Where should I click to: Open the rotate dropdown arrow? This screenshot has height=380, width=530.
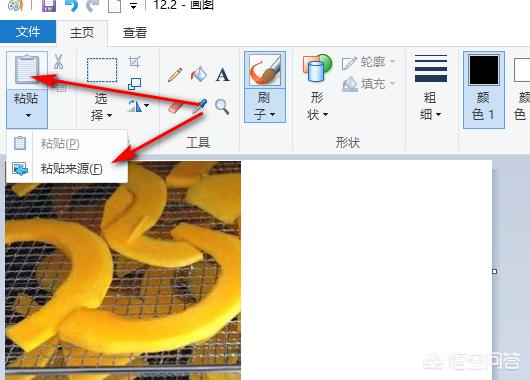(x=146, y=105)
